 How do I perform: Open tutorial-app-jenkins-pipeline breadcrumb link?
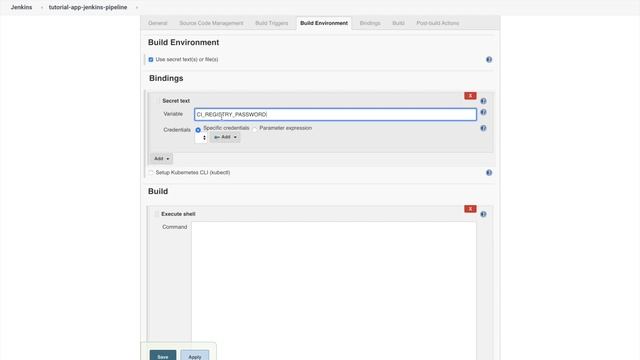coord(88,7)
